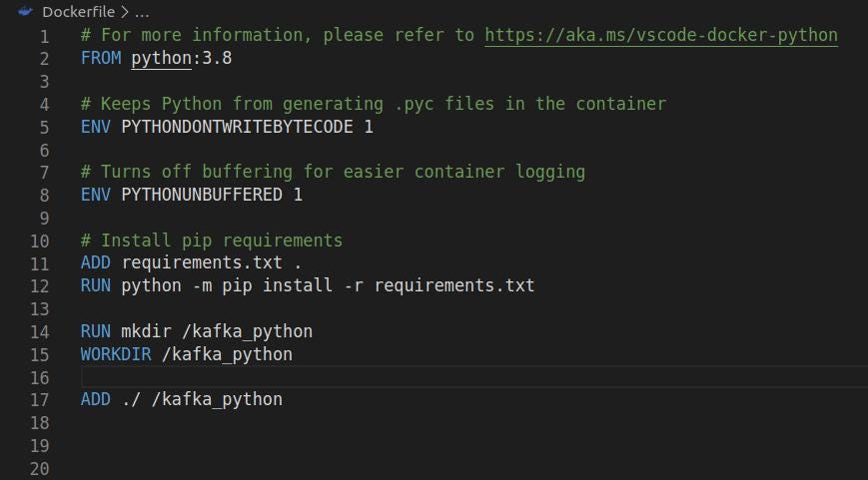The height and width of the screenshot is (480, 868).
Task: Click the underlined python image name
Action: tap(161, 58)
